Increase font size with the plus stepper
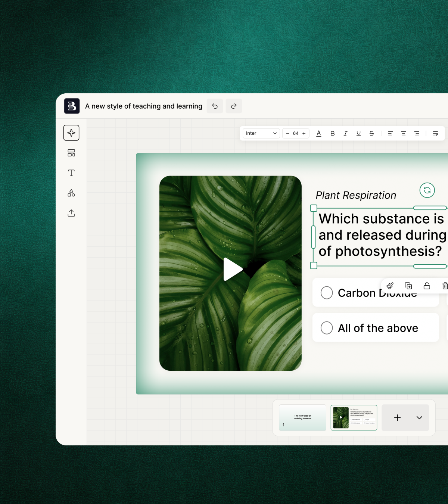448x504 pixels. [x=304, y=133]
